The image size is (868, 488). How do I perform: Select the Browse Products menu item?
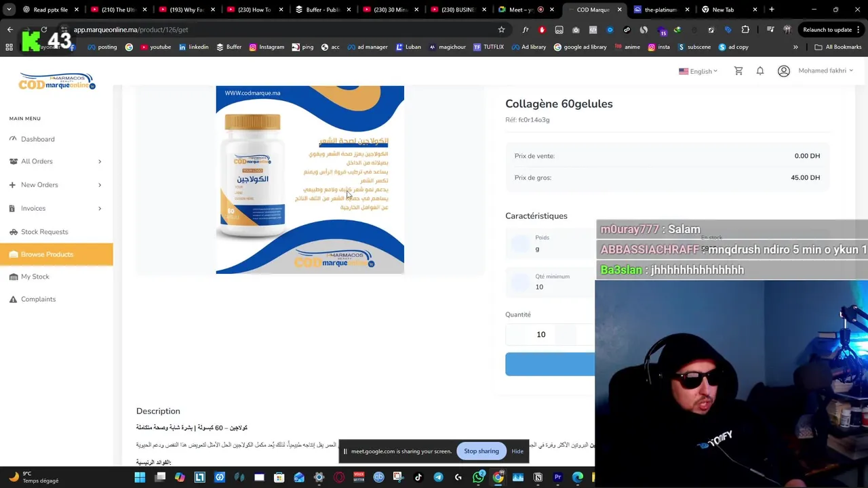coord(56,254)
